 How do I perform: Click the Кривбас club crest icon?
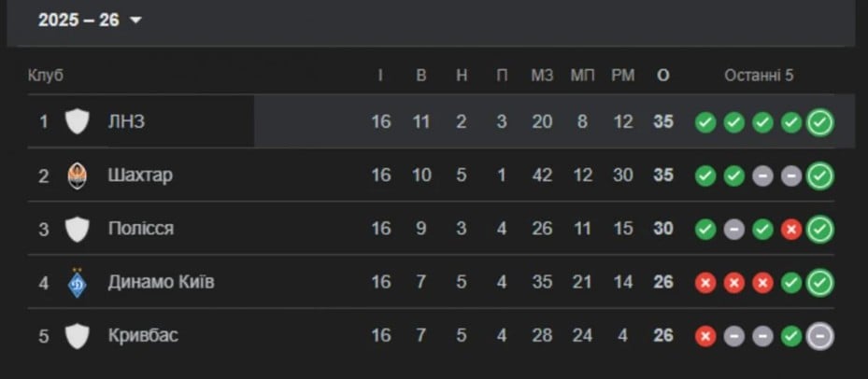point(77,336)
